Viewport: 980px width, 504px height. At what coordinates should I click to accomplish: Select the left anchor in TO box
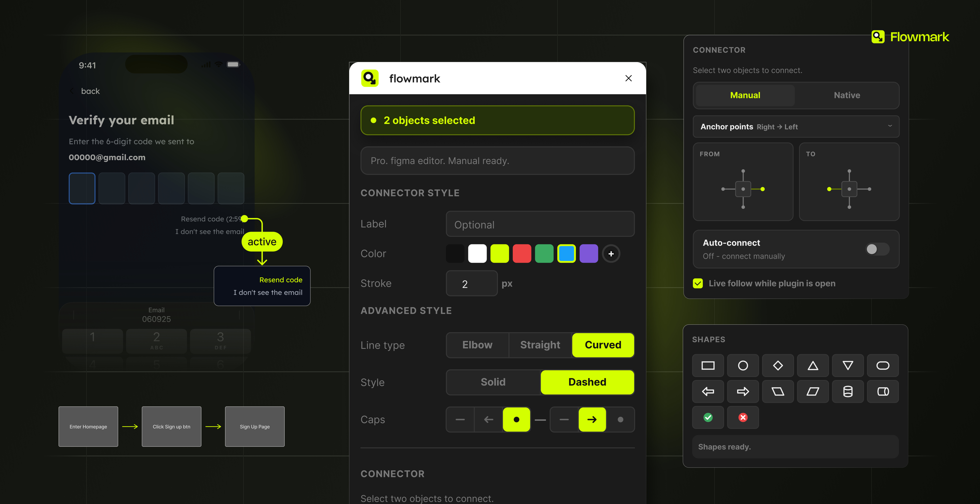tap(829, 189)
